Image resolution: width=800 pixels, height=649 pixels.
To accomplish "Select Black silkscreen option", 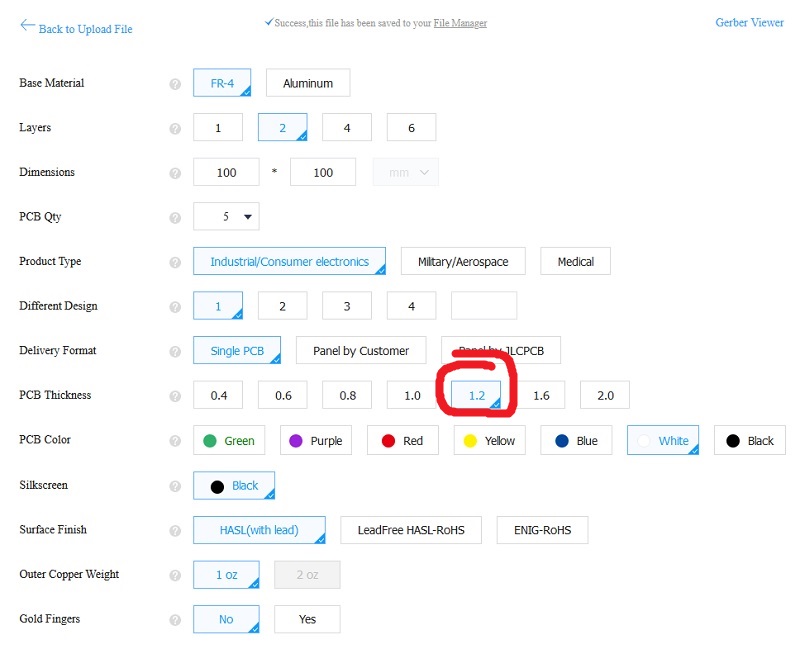I will (x=234, y=485).
